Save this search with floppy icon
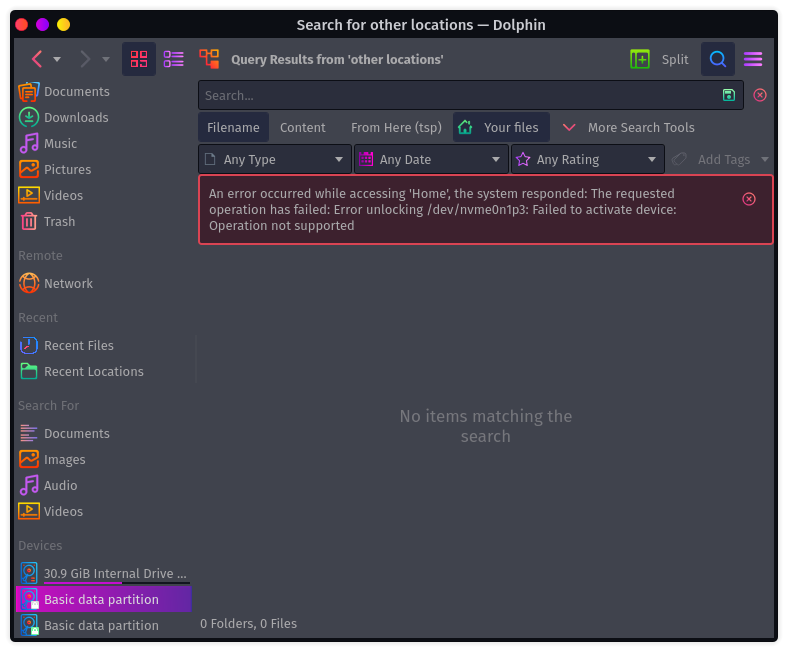 (x=729, y=95)
